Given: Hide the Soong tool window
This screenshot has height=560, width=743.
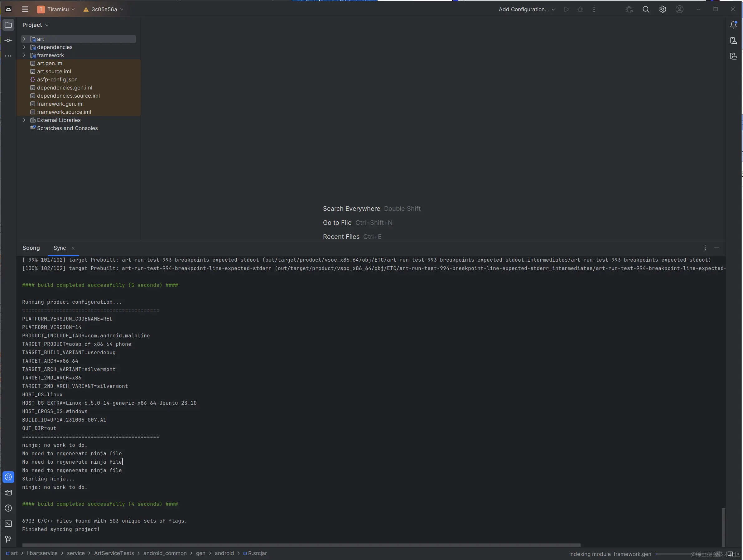Looking at the screenshot, I should [716, 248].
